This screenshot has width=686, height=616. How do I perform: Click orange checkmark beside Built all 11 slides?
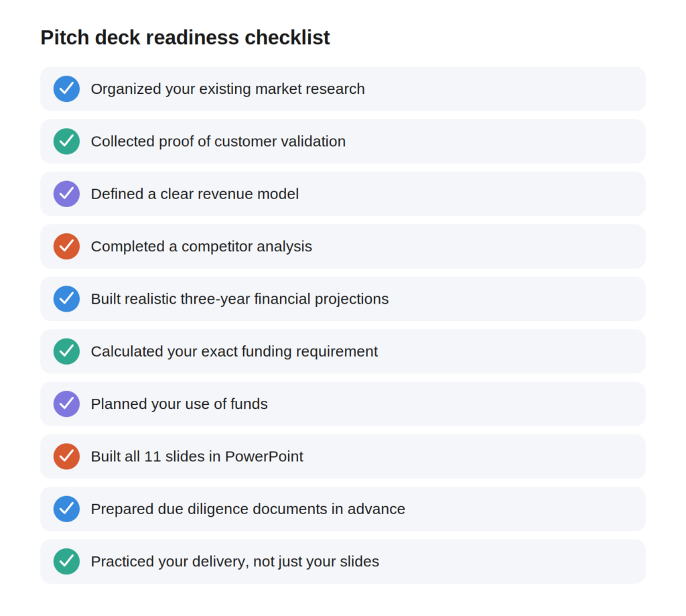pyautogui.click(x=66, y=456)
